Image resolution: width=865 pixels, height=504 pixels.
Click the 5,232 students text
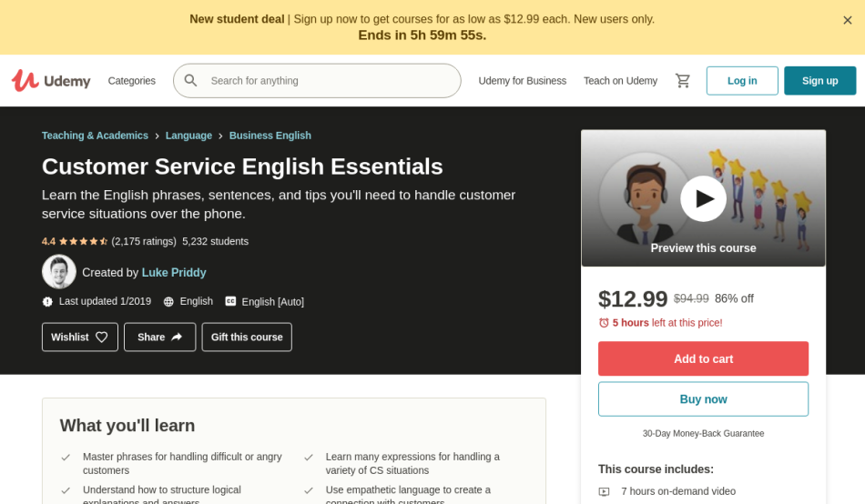pos(215,241)
